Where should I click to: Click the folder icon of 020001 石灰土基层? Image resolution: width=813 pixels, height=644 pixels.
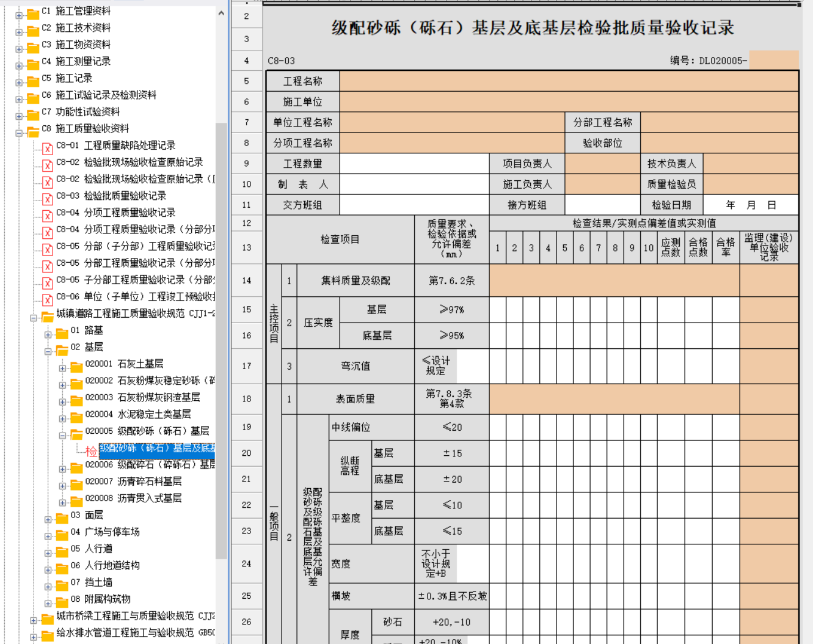[76, 366]
